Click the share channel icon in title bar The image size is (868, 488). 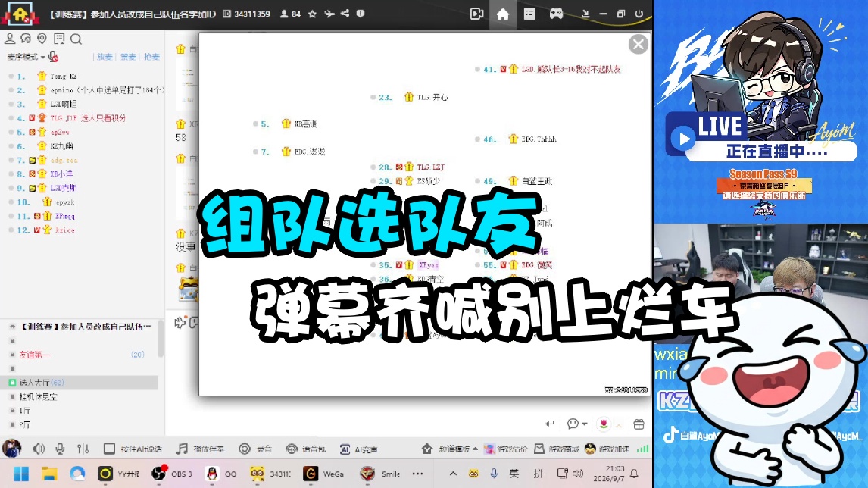click(345, 14)
